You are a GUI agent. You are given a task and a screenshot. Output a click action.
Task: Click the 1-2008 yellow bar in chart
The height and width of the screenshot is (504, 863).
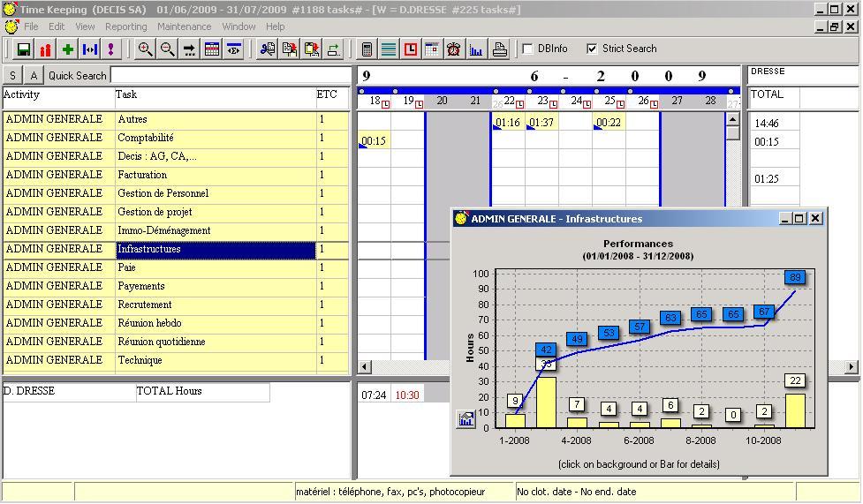click(515, 420)
